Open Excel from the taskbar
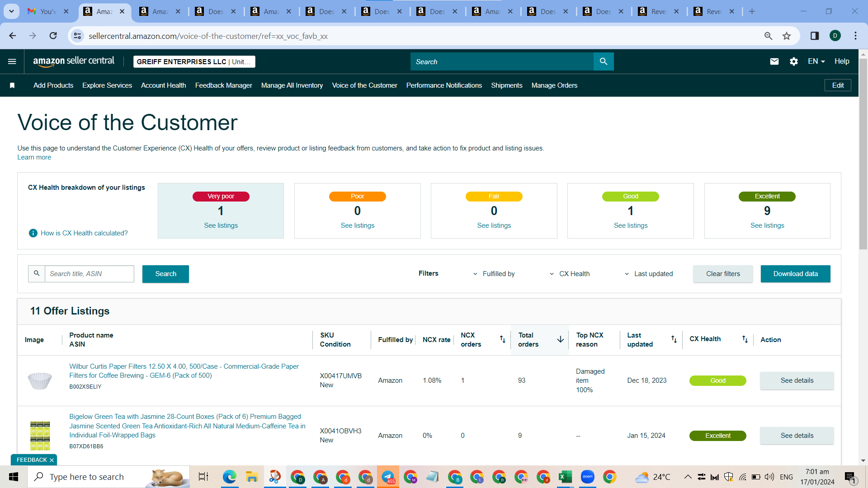868x488 pixels. pos(565,477)
